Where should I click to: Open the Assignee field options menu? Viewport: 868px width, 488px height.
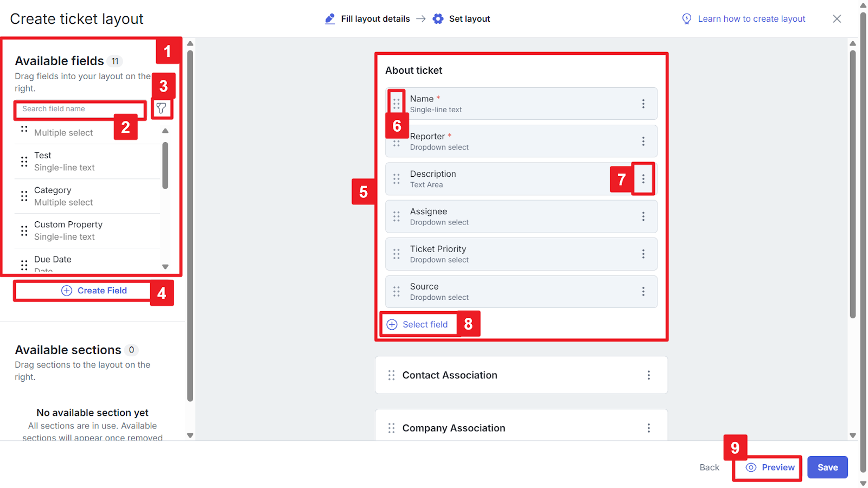point(643,216)
